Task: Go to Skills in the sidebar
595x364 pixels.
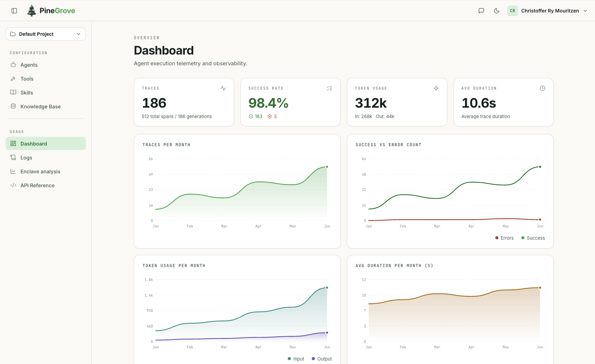Action: coord(46,93)
